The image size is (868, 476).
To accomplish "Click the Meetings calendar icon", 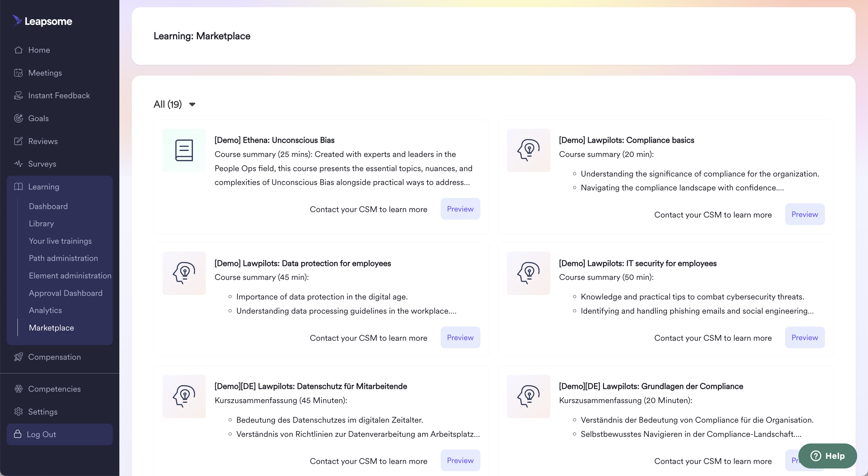I will (x=18, y=73).
